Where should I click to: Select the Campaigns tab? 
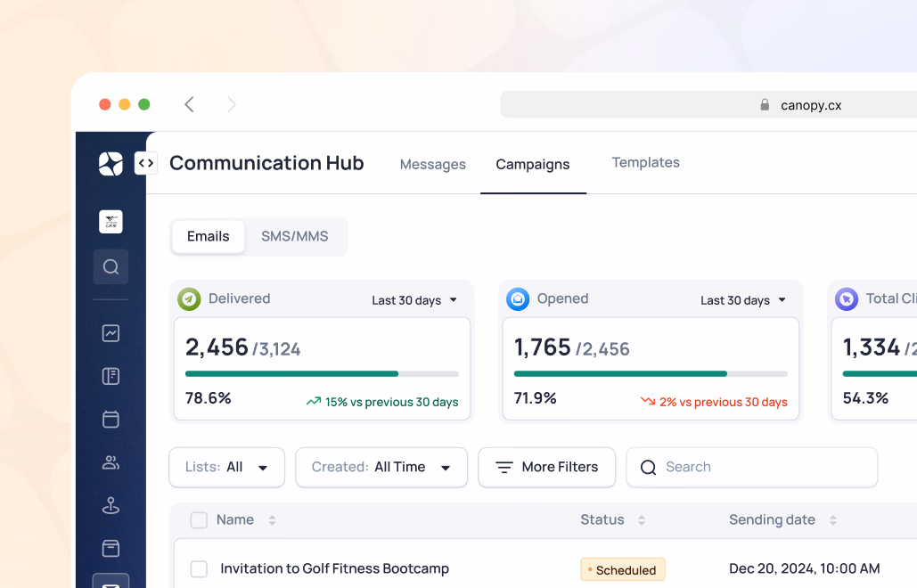click(533, 165)
